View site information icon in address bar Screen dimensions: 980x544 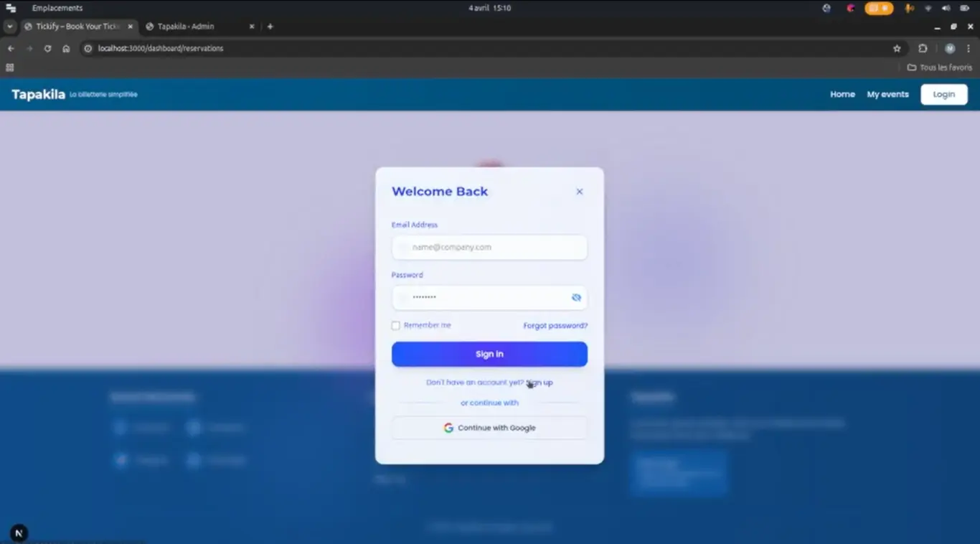click(88, 49)
